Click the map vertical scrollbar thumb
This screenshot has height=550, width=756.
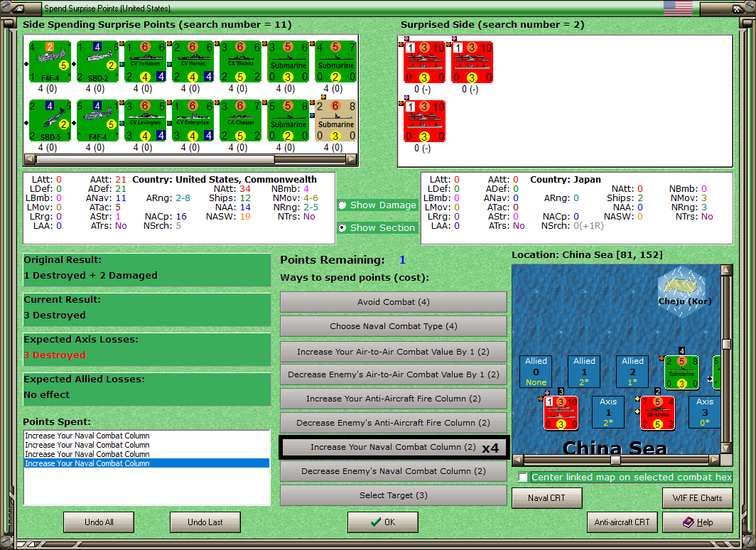[727, 344]
